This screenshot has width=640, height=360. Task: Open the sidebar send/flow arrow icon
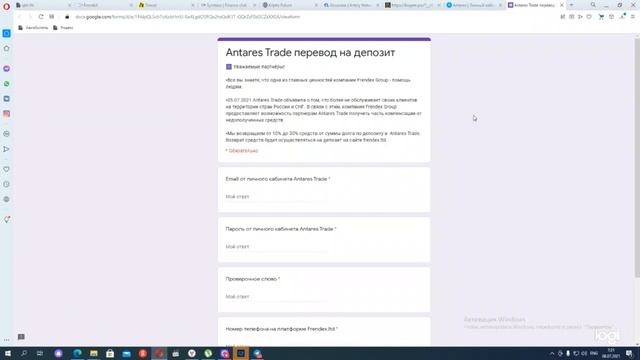(x=7, y=149)
